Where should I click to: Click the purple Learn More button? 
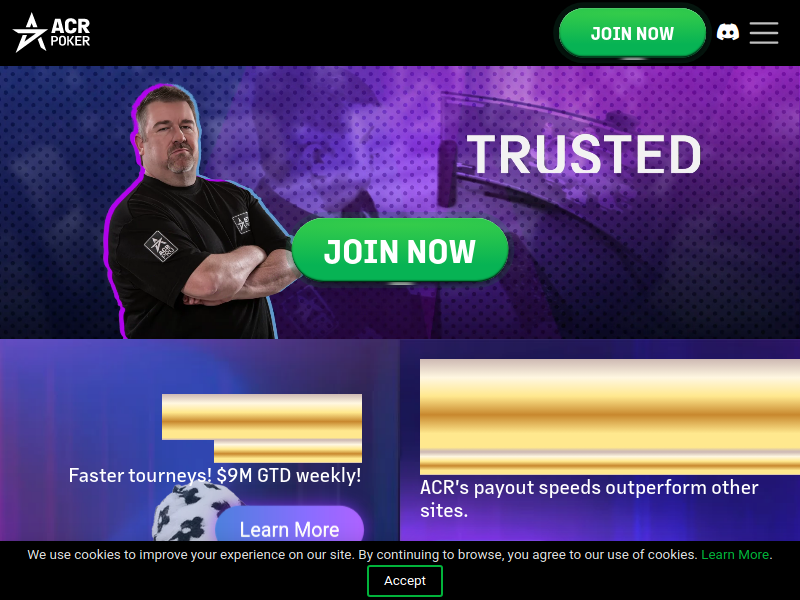289,524
